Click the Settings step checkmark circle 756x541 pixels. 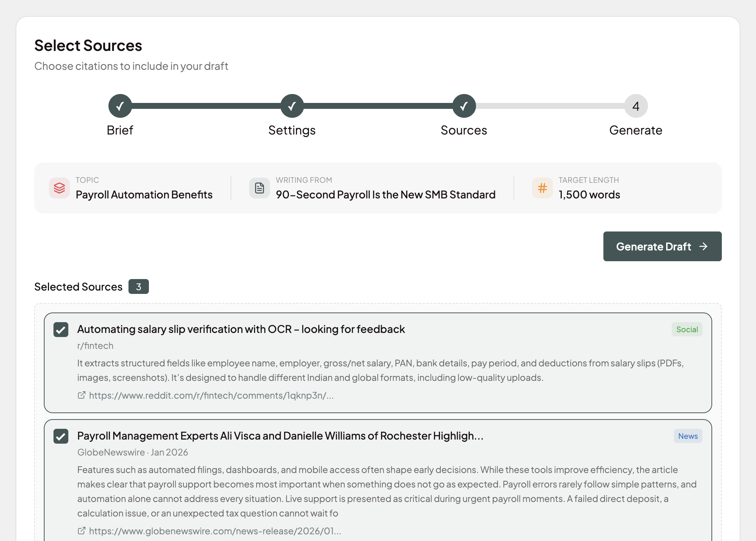pyautogui.click(x=292, y=106)
